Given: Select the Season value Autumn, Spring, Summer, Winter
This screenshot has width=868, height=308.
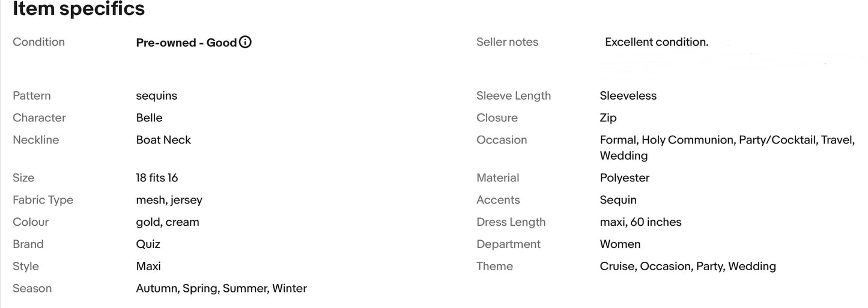Looking at the screenshot, I should (x=222, y=288).
